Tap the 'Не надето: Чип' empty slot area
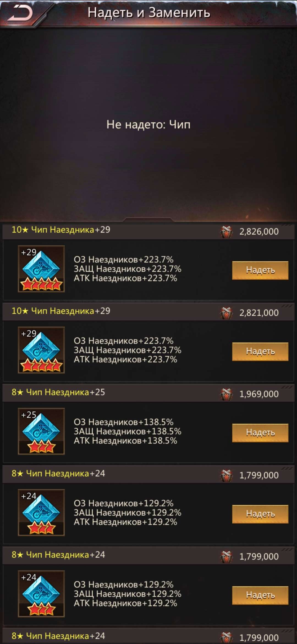297x644 pixels. [148, 124]
